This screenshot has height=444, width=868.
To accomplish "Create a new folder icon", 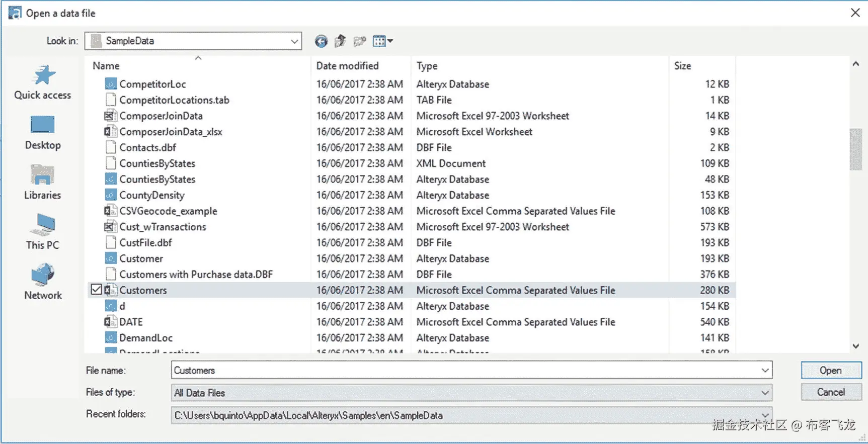I will pos(360,41).
